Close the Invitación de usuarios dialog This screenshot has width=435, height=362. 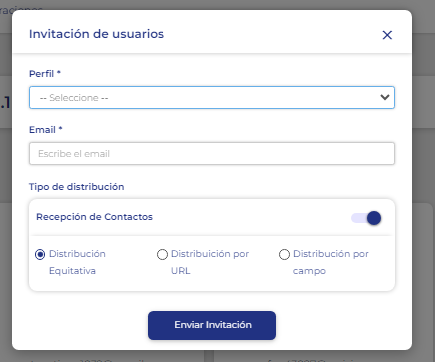tap(387, 35)
